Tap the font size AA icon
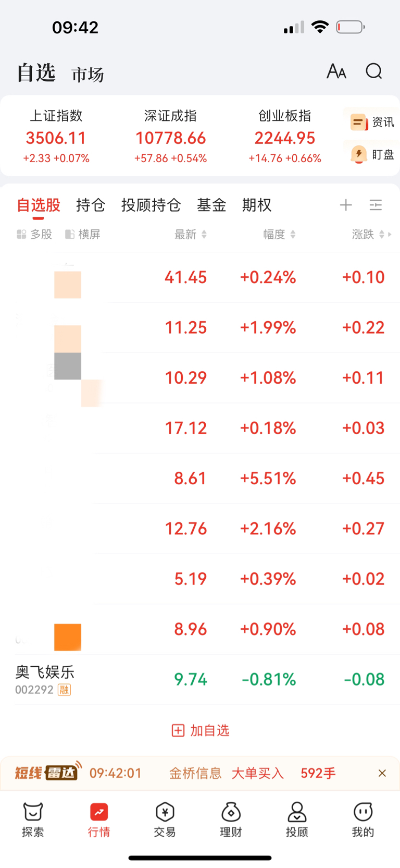The height and width of the screenshot is (868, 400). click(x=336, y=71)
